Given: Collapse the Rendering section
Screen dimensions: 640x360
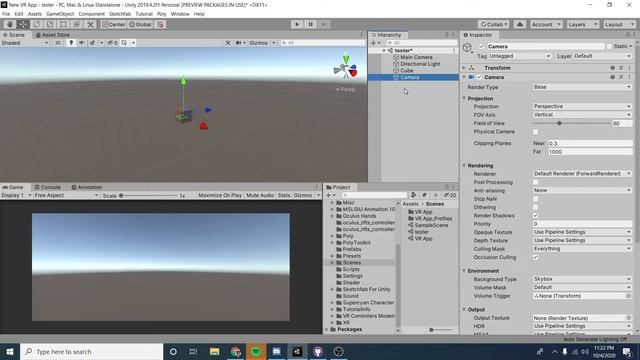Looking at the screenshot, I should pyautogui.click(x=464, y=166).
